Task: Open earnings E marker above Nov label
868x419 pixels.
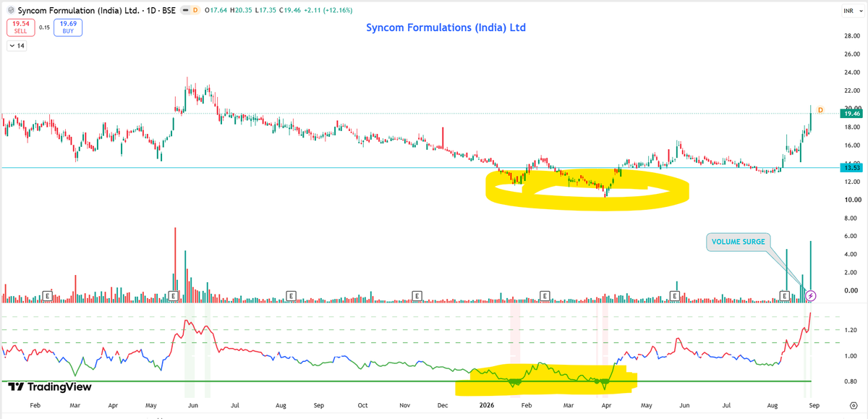Action: 417,295
